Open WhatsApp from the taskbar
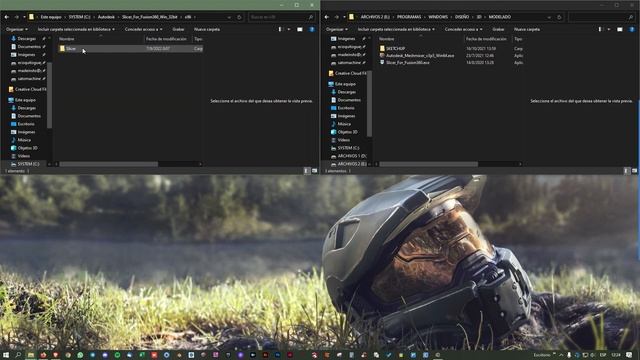 [x=80, y=355]
